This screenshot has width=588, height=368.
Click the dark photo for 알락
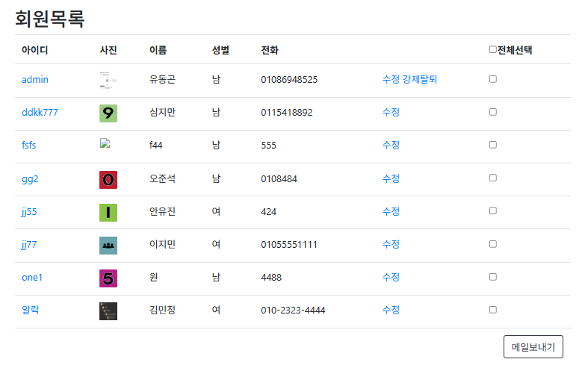coord(108,311)
